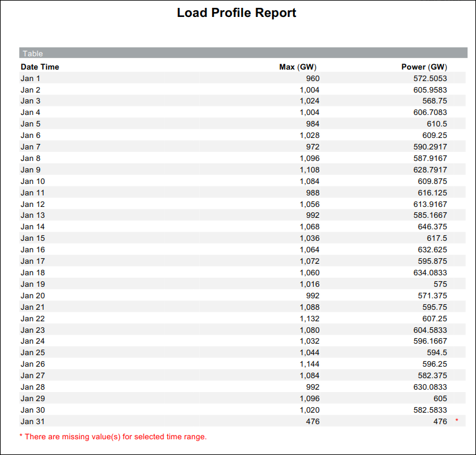The width and height of the screenshot is (476, 455).
Task: Select the Jan 31 date cell
Action: point(33,422)
